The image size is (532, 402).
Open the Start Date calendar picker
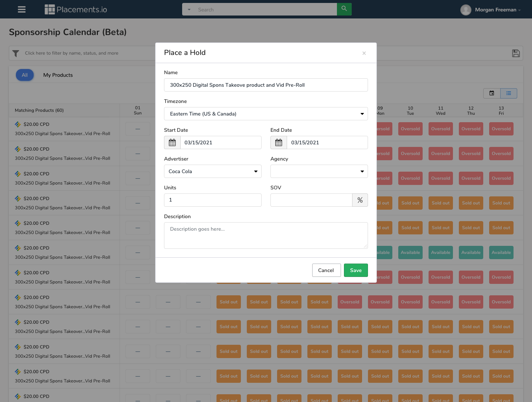point(172,142)
